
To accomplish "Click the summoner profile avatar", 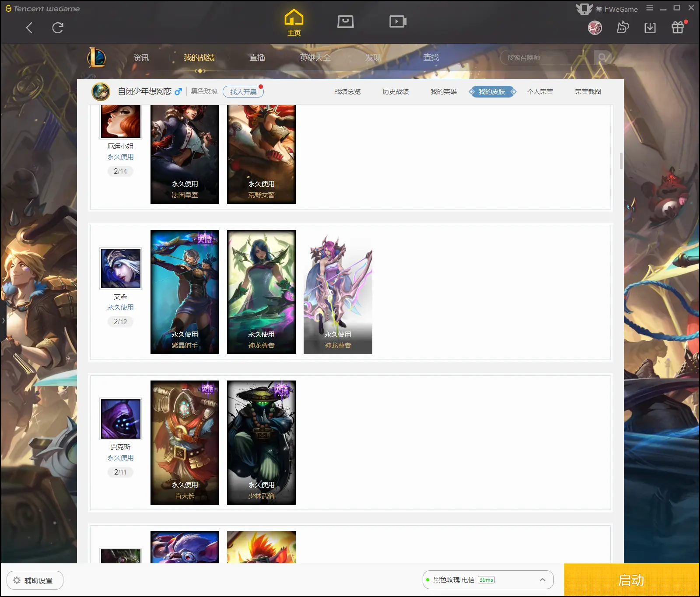I will tap(101, 91).
